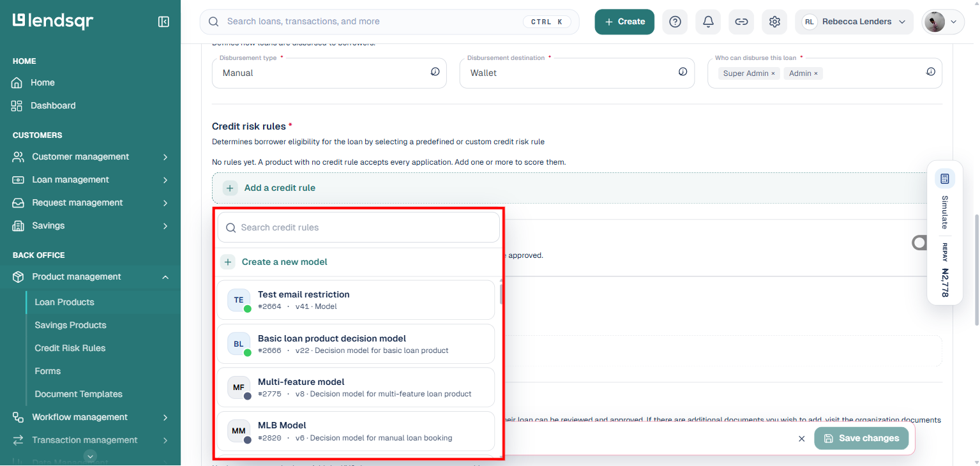
Task: Click the plus icon beside Create a new model
Action: [228, 262]
